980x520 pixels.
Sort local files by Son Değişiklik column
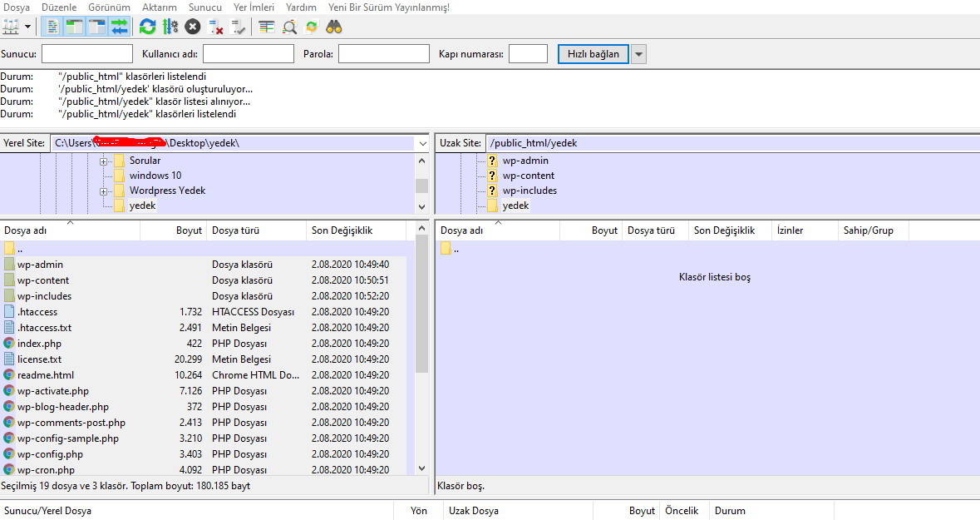(357, 230)
